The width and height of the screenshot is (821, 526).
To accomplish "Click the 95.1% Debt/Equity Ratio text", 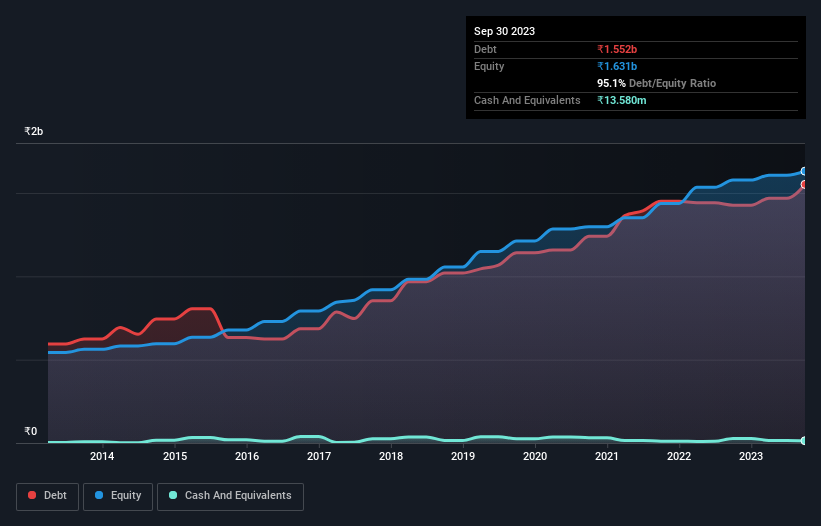I will click(x=656, y=83).
